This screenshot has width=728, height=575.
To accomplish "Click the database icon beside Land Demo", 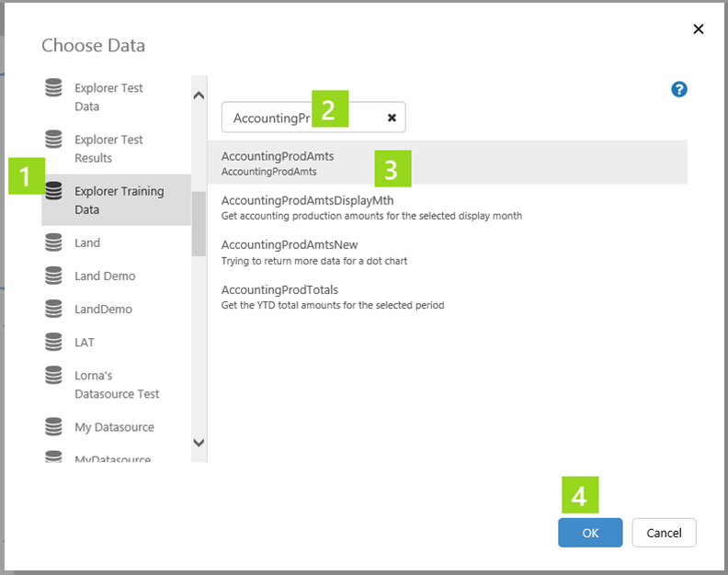I will click(54, 276).
